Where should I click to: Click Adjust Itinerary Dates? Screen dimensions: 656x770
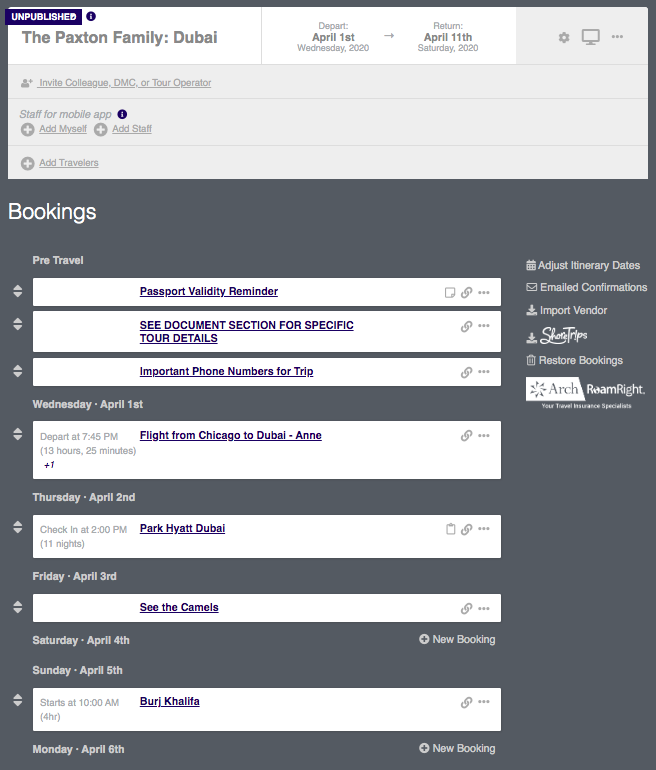coord(583,265)
